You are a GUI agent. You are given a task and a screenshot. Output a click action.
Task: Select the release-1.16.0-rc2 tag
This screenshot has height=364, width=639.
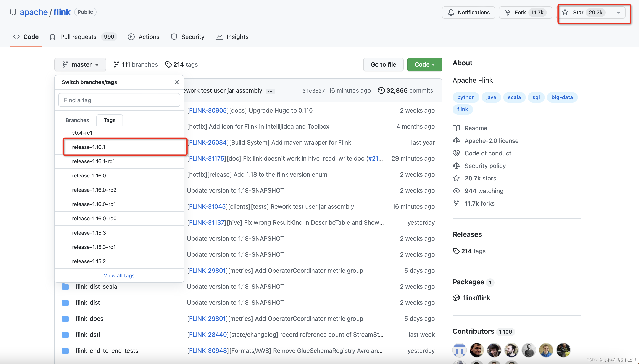click(x=119, y=190)
